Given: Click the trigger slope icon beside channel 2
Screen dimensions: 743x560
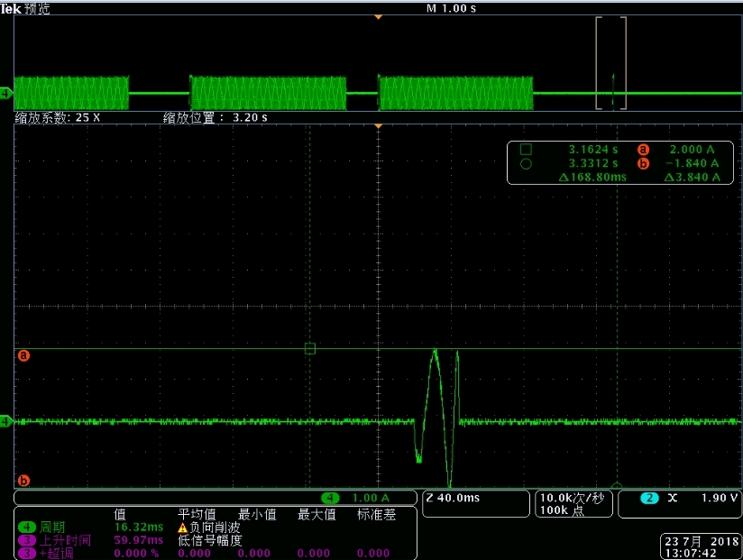Looking at the screenshot, I should pos(673,498).
